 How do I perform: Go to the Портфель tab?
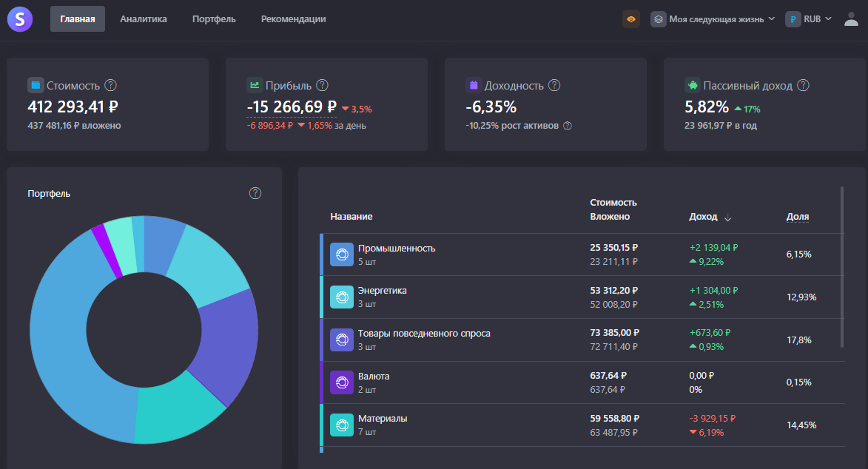coord(214,18)
